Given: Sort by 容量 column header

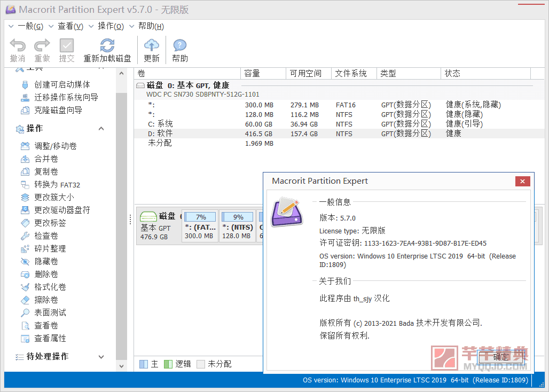Looking at the screenshot, I should pos(263,74).
